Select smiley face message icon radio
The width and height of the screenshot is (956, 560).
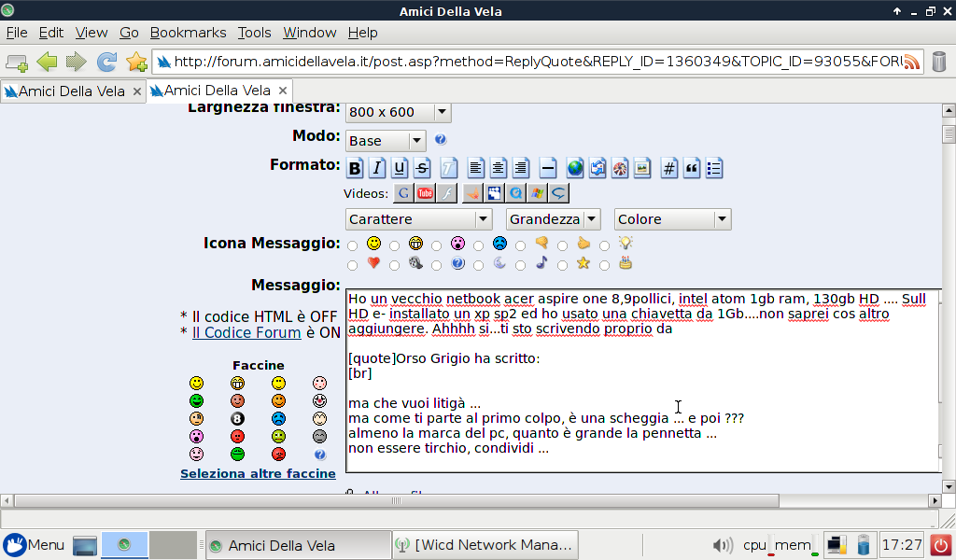(352, 246)
